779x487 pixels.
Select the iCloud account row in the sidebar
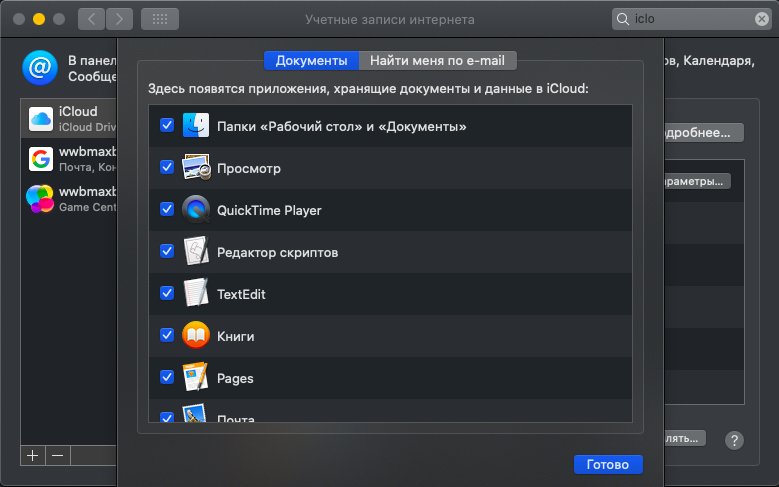pyautogui.click(x=69, y=119)
